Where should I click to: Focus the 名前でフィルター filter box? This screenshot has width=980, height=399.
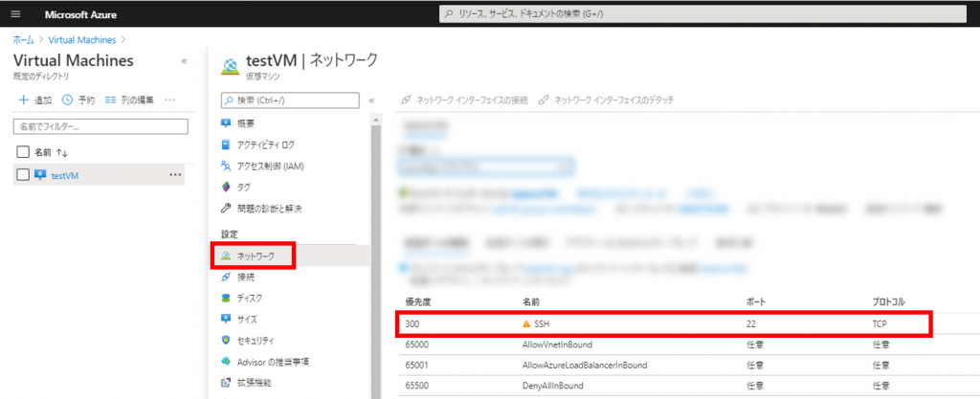tap(100, 126)
